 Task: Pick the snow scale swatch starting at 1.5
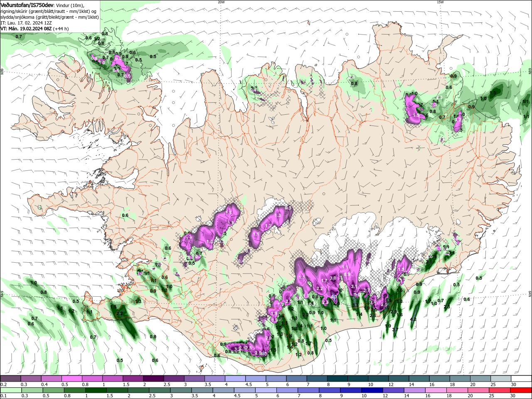[133, 379]
